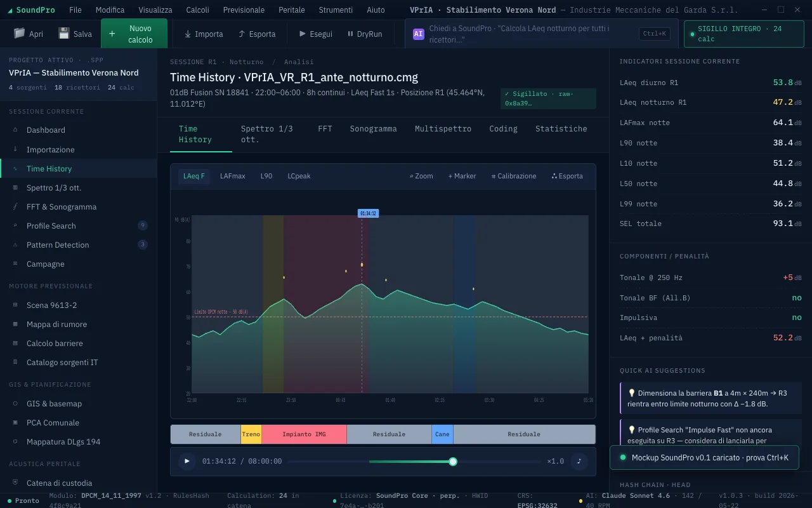812x508 pixels.
Task: Open Mappatura DLgs 194
Action: tap(78, 441)
